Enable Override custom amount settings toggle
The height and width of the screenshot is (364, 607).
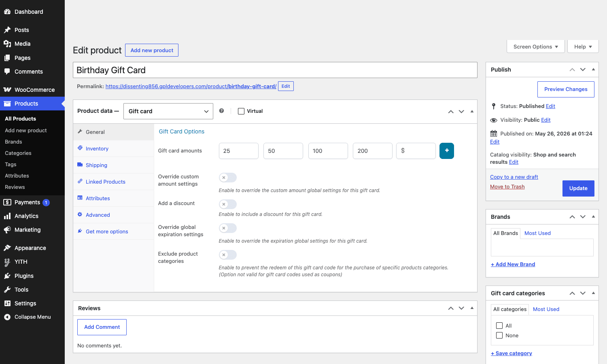tap(228, 178)
